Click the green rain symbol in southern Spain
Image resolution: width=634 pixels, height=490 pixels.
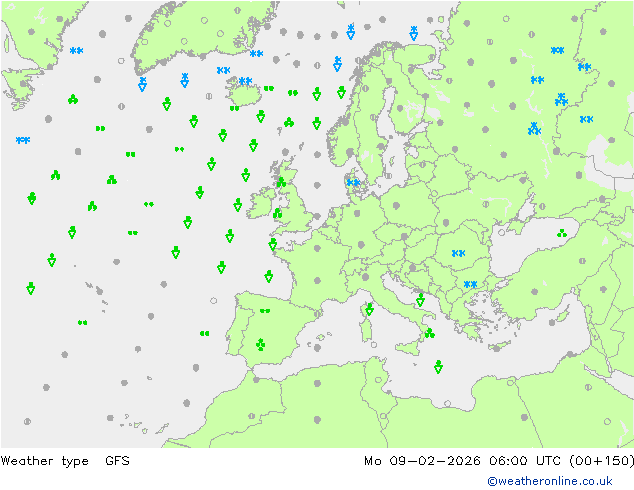click(261, 345)
